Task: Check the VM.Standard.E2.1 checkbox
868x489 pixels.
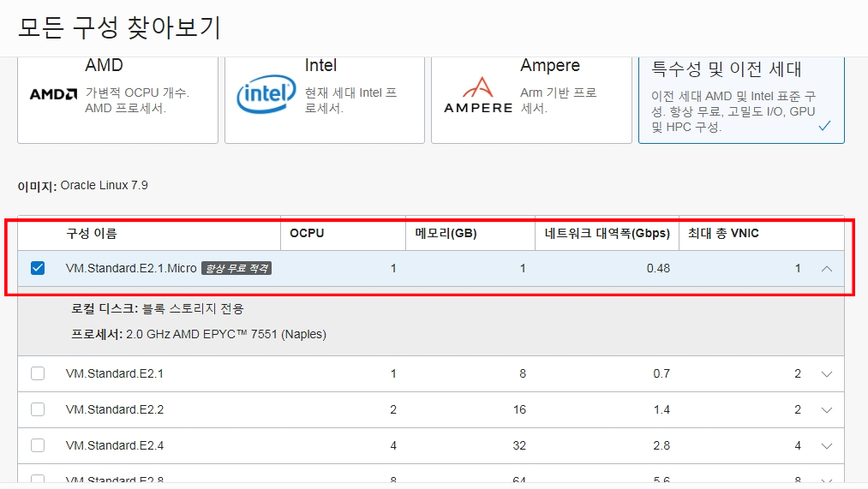Action: click(x=38, y=373)
